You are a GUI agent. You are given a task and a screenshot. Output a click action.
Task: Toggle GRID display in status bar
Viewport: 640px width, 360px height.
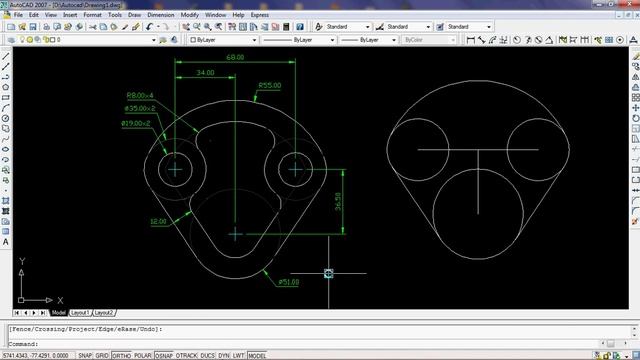tap(102, 356)
